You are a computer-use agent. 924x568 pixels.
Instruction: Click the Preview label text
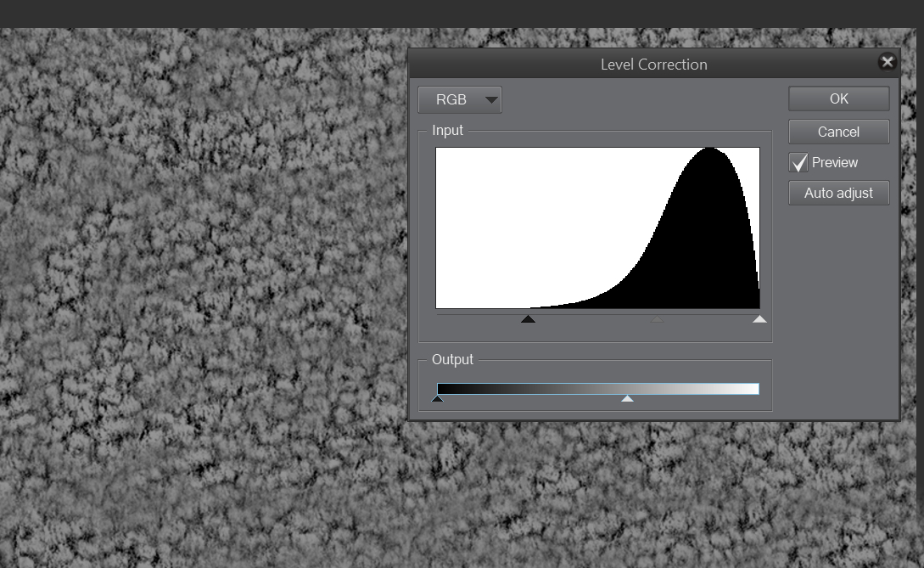(x=835, y=162)
